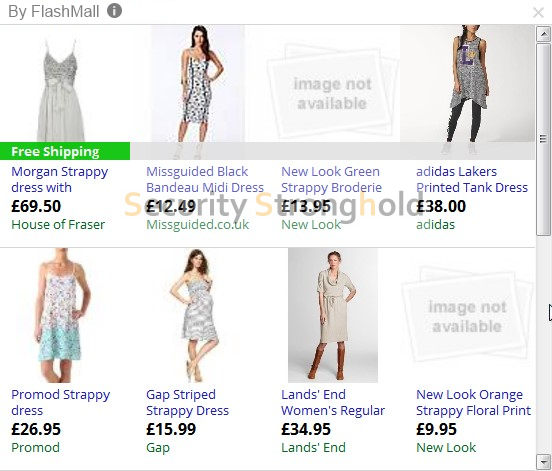Open Missguided Black Bandeau Midi Dress link
The width and height of the screenshot is (552, 471).
point(205,180)
